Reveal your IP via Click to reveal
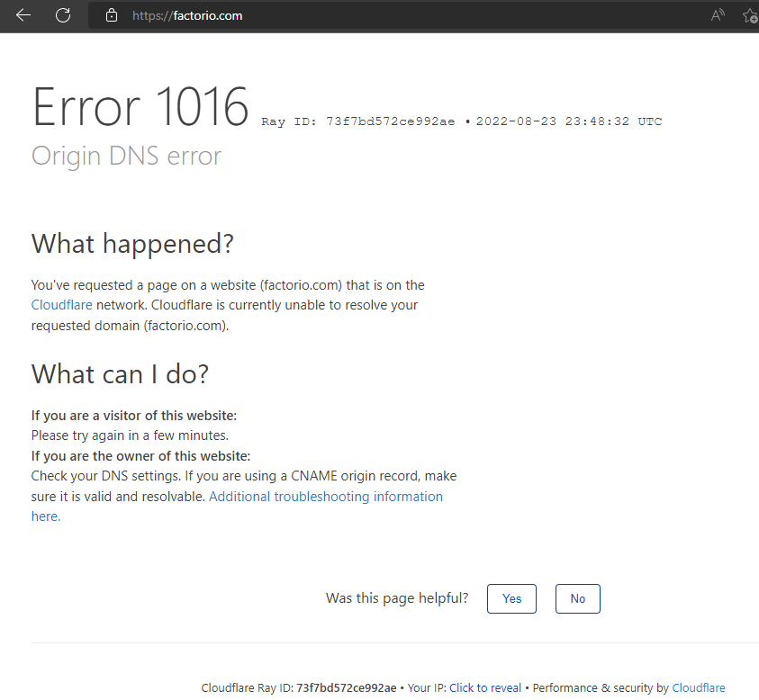 coord(485,688)
